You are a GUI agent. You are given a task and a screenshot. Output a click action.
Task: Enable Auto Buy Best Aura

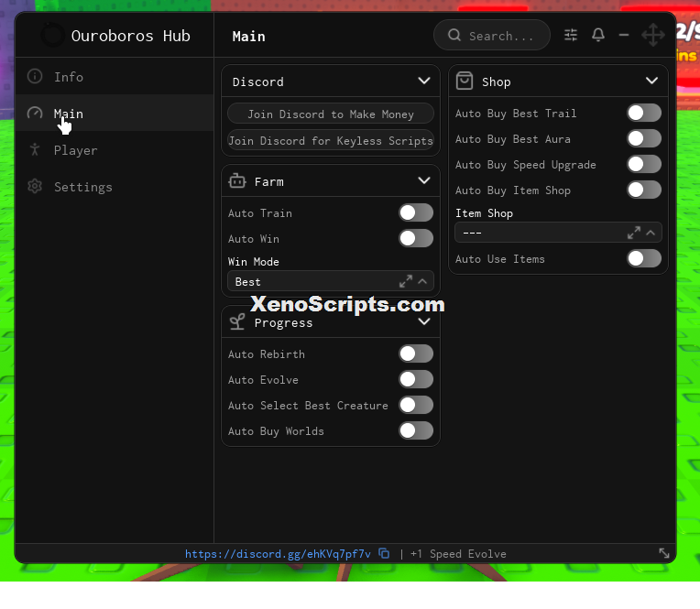coord(644,139)
